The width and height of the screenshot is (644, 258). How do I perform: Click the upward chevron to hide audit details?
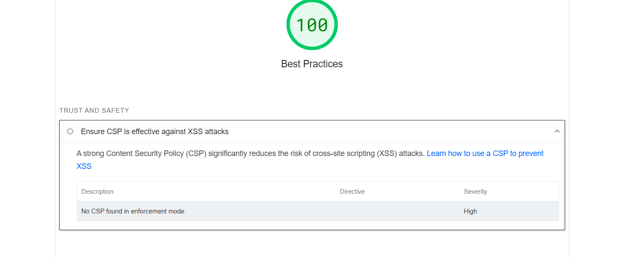(557, 131)
